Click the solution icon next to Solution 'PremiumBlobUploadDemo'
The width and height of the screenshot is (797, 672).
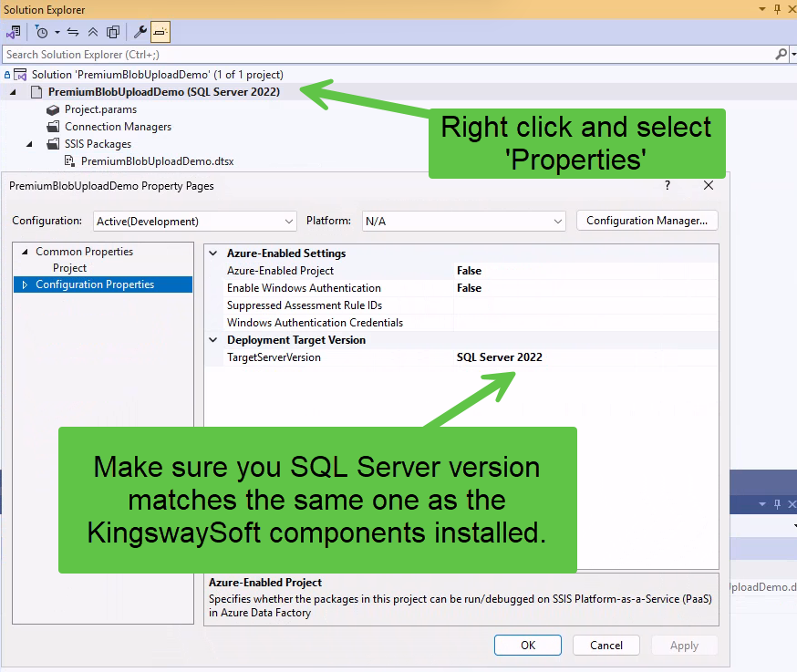tap(20, 75)
